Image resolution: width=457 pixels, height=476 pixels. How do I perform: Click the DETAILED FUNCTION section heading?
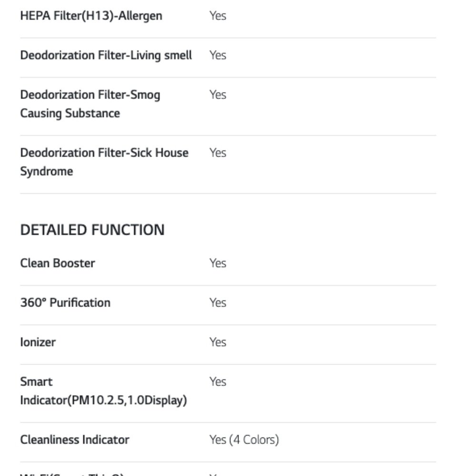(x=92, y=230)
